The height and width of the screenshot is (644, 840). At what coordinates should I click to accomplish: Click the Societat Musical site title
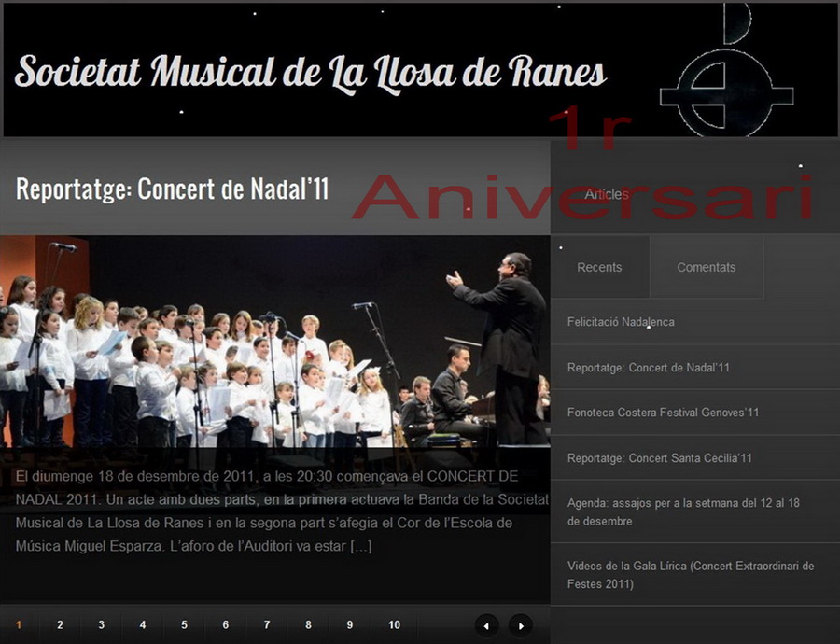(310, 73)
